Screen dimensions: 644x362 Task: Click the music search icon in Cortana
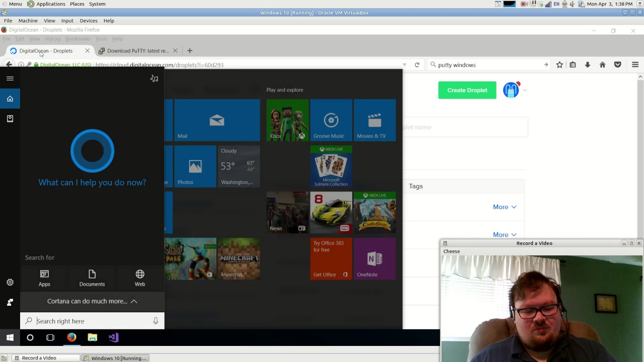tap(154, 78)
